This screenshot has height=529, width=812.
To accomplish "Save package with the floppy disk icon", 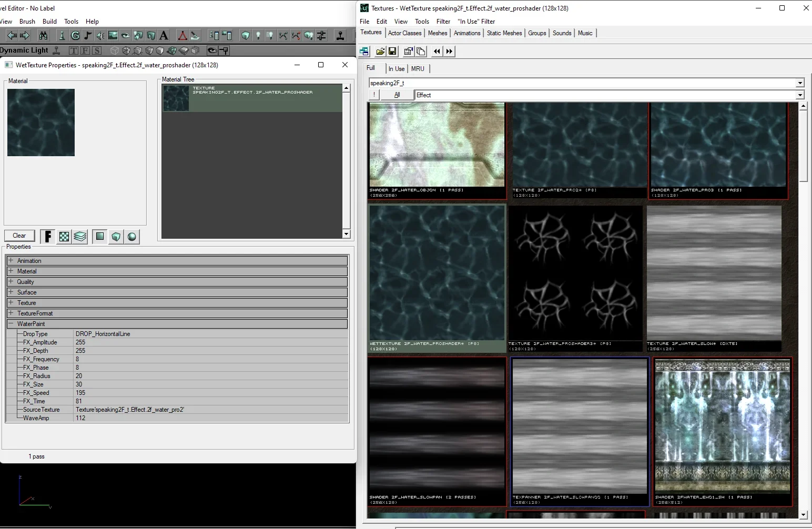I will pos(392,51).
